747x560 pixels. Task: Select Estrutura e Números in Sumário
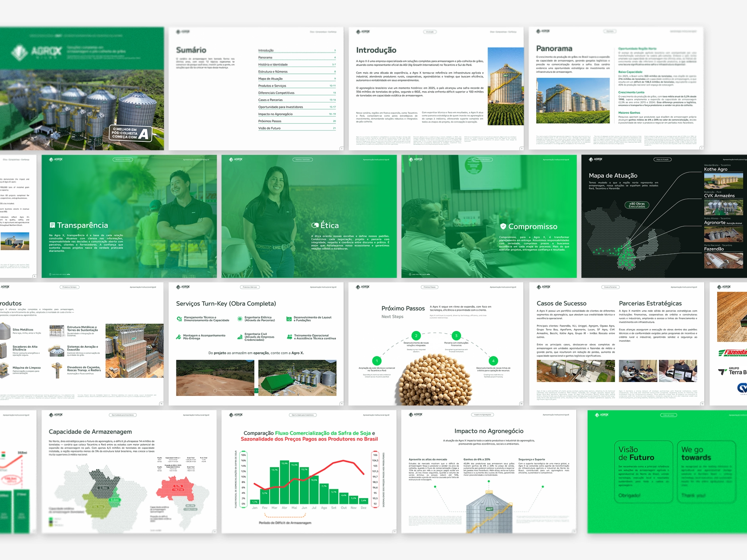(x=297, y=71)
